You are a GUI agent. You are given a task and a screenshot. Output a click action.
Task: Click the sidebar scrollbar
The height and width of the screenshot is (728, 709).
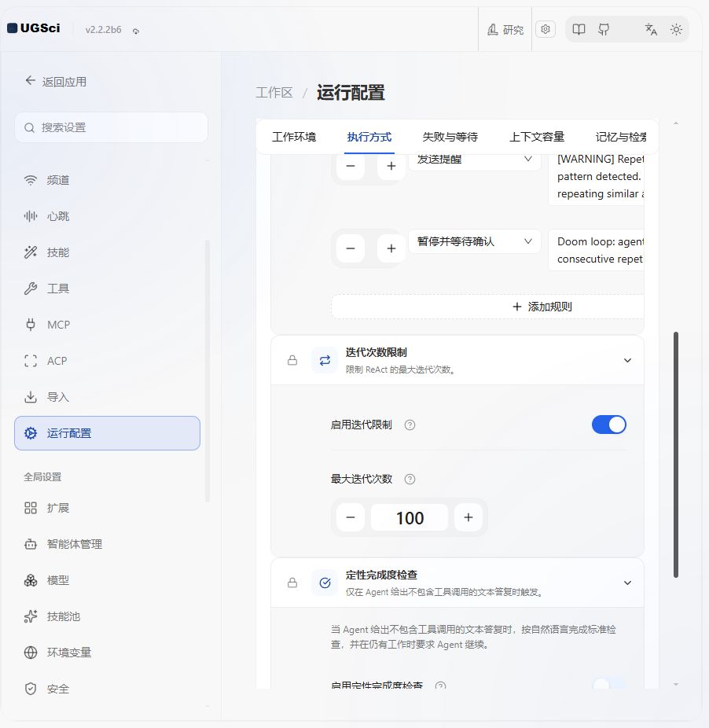click(x=207, y=370)
